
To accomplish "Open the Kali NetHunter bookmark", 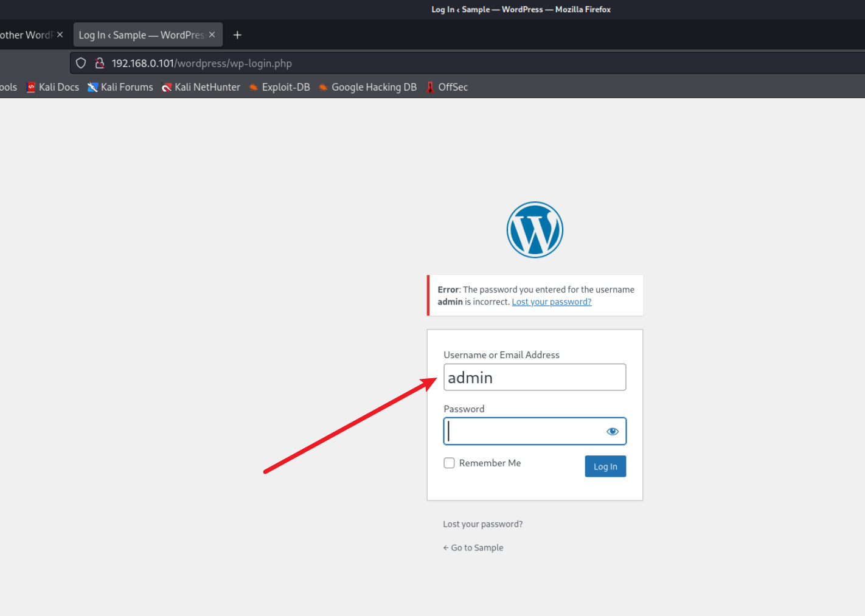I will pyautogui.click(x=201, y=87).
